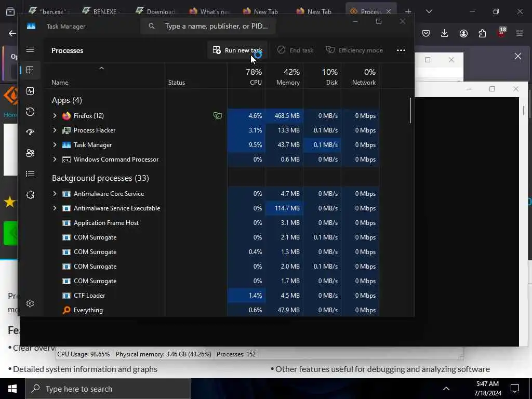The width and height of the screenshot is (532, 399).
Task: Open a new Firefox tab with plus button
Action: pyautogui.click(x=408, y=11)
